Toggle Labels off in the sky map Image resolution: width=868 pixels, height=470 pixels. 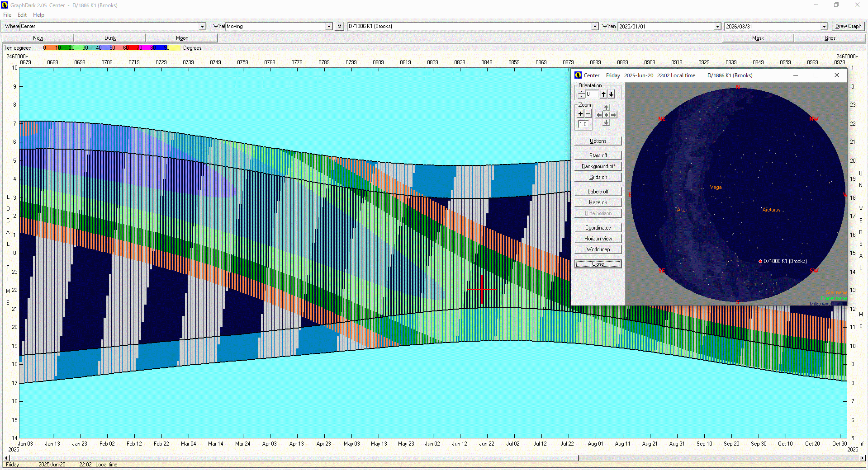click(x=598, y=191)
